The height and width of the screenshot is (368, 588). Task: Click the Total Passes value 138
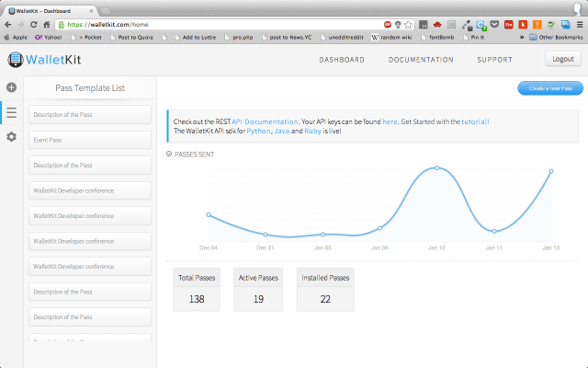[197, 299]
